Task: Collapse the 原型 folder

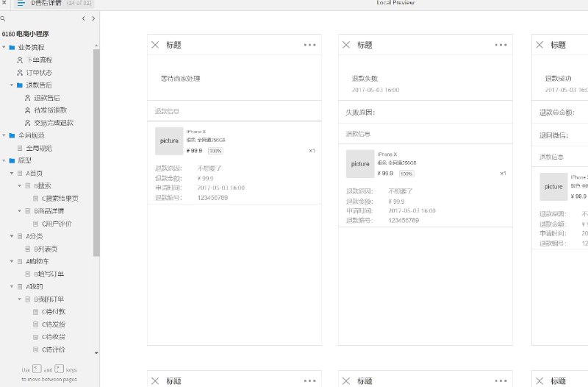Action: coord(4,160)
